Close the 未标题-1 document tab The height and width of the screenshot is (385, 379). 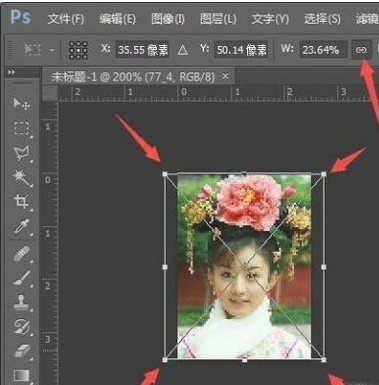point(226,76)
